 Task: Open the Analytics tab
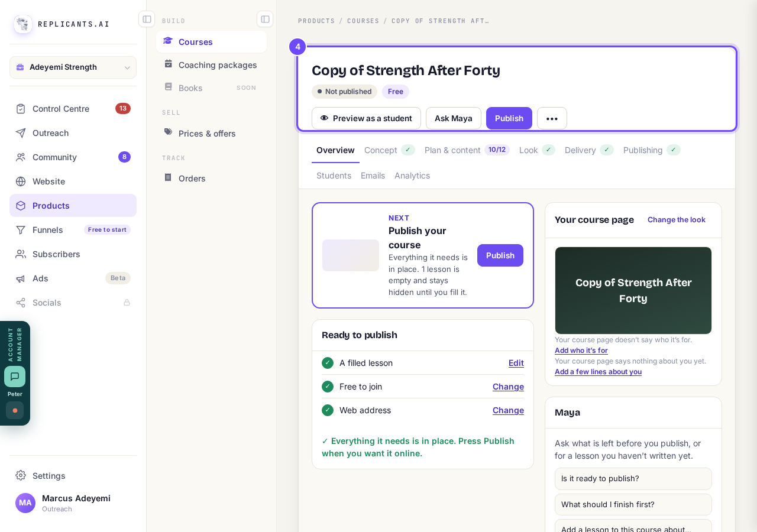pyautogui.click(x=412, y=176)
